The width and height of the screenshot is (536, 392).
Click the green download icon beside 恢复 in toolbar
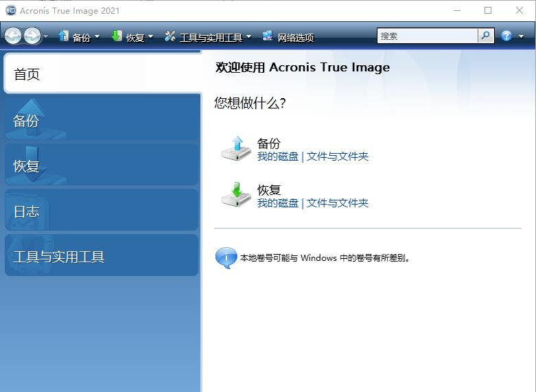click(x=117, y=36)
